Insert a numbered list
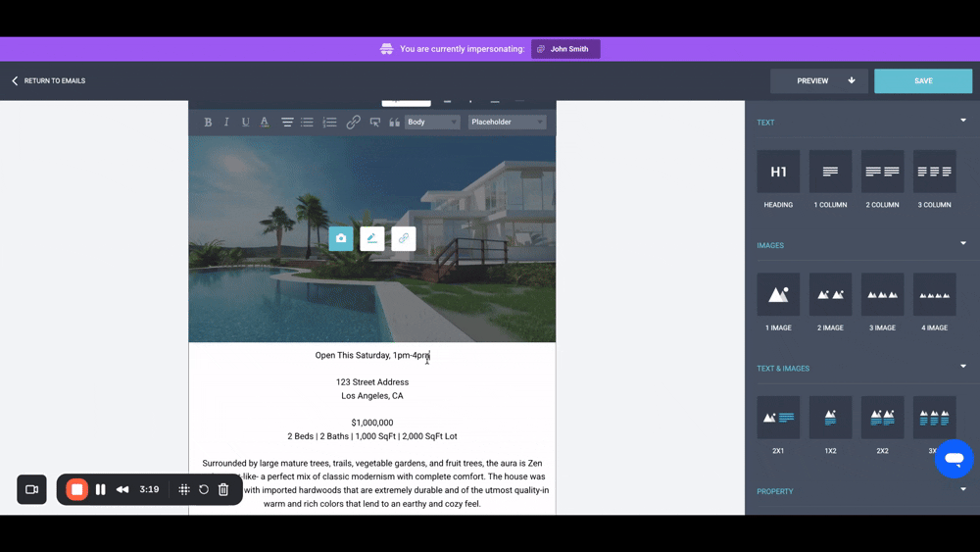Image resolution: width=980 pixels, height=552 pixels. [329, 122]
